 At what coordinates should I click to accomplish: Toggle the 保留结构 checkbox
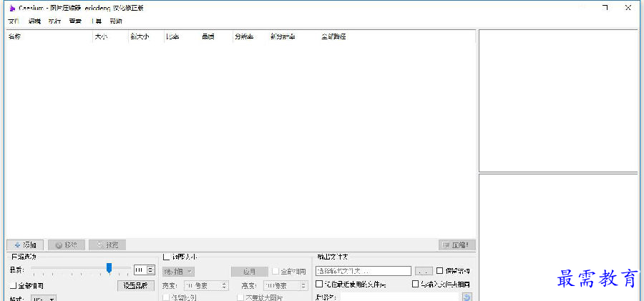pyautogui.click(x=453, y=270)
